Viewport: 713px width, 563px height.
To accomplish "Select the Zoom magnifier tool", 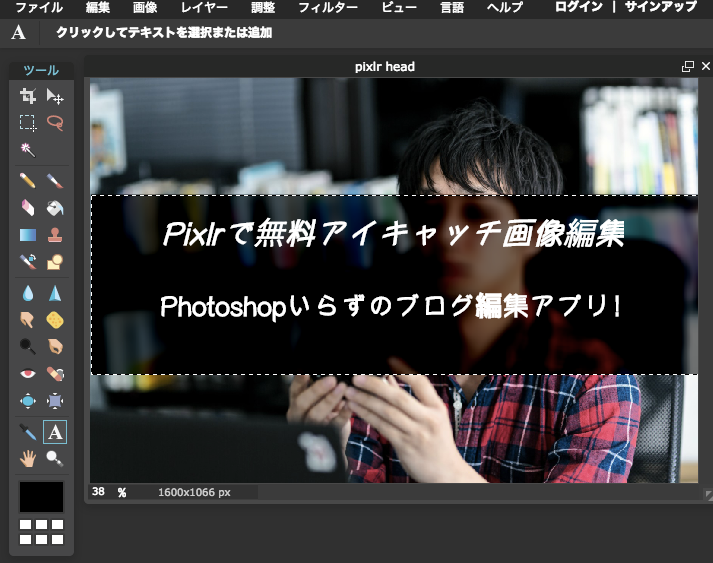I will [55, 459].
